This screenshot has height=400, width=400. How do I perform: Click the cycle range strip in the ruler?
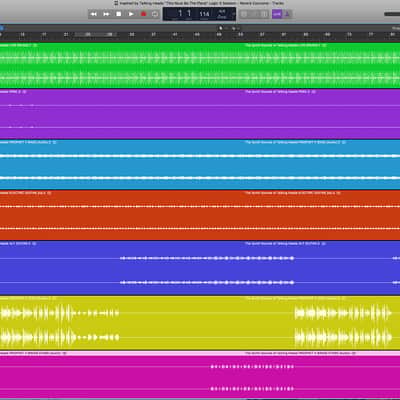[96, 34]
